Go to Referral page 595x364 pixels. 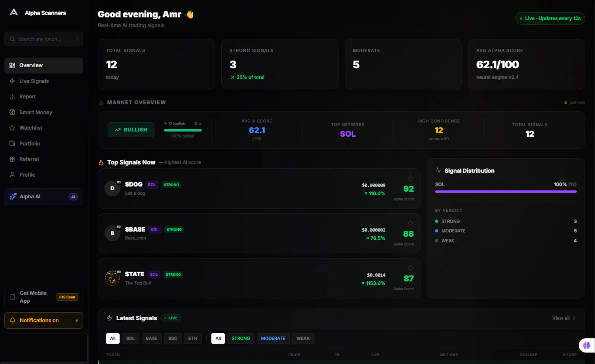(44, 159)
